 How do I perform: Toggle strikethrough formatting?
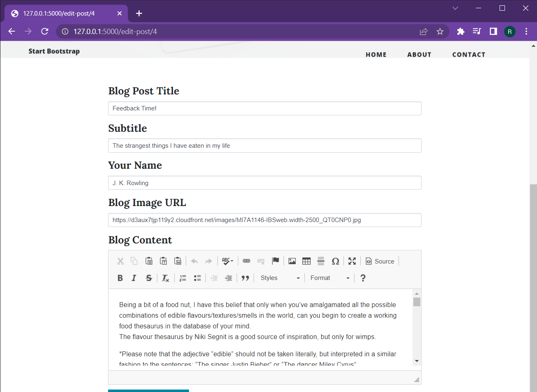pyautogui.click(x=149, y=278)
